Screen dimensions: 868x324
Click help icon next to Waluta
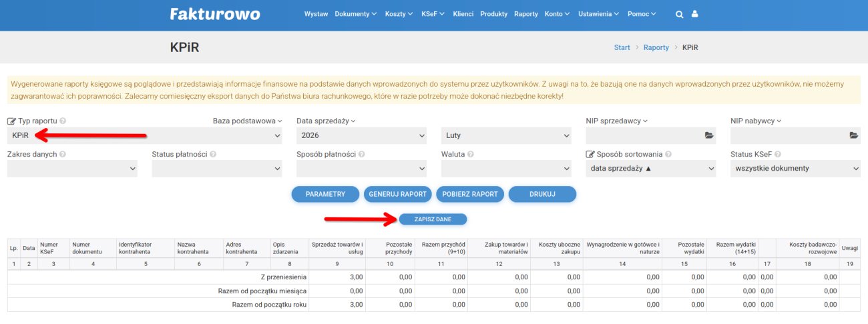(471, 154)
